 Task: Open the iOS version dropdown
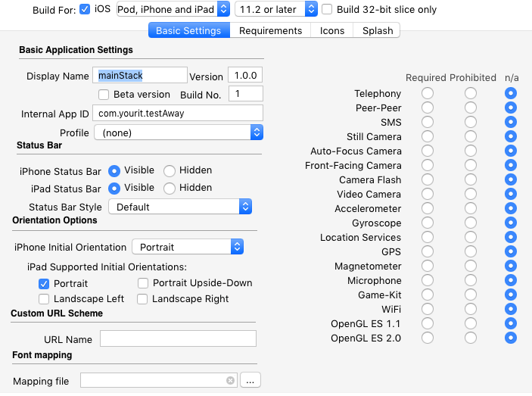[276, 10]
